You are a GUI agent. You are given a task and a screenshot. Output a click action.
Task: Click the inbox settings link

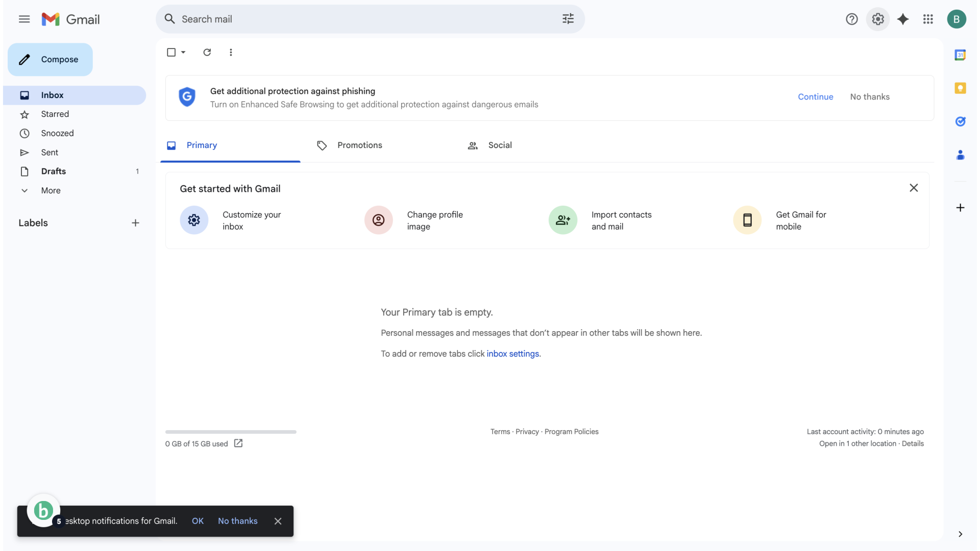tap(512, 354)
